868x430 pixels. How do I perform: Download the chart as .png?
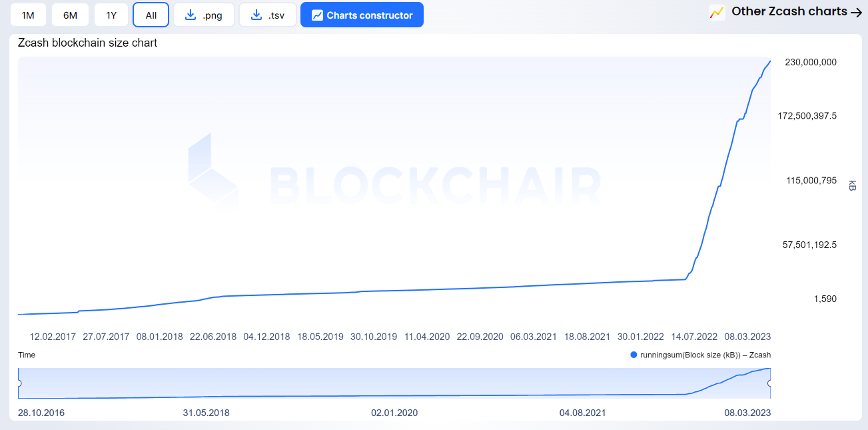coord(204,15)
